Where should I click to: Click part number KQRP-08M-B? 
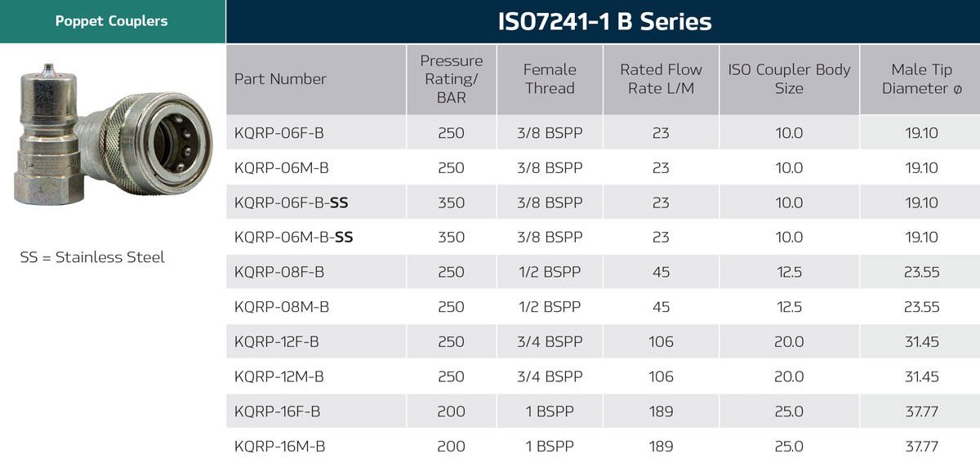(x=280, y=307)
